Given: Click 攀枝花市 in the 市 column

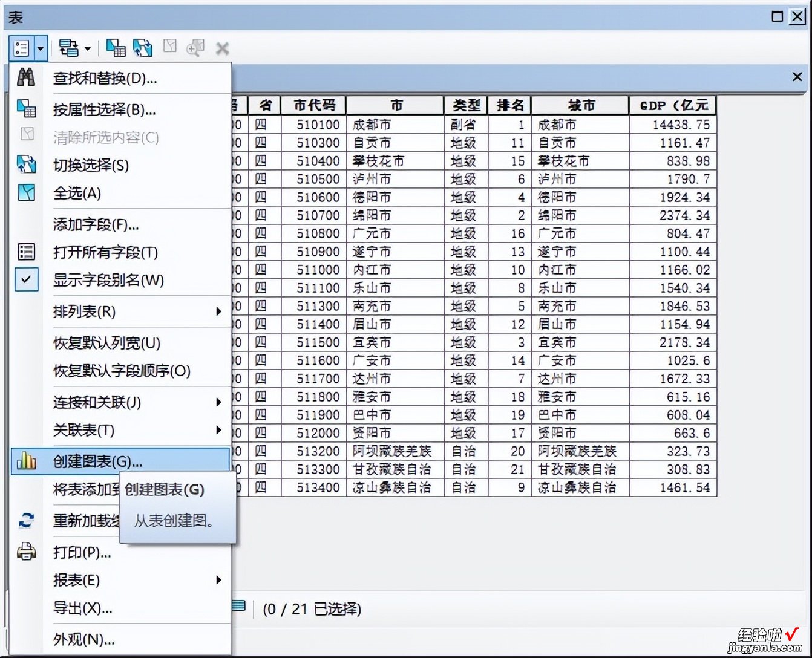Looking at the screenshot, I should (x=396, y=161).
